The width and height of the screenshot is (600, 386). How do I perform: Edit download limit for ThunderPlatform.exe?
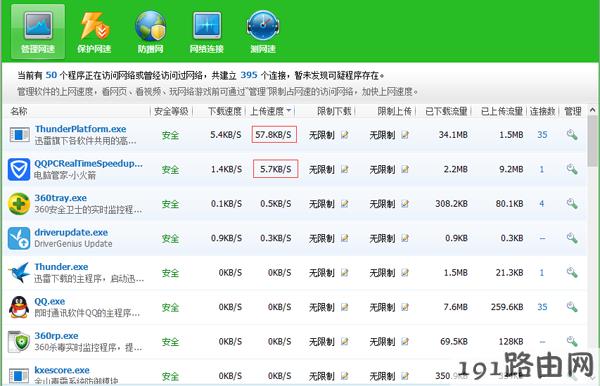(x=344, y=135)
